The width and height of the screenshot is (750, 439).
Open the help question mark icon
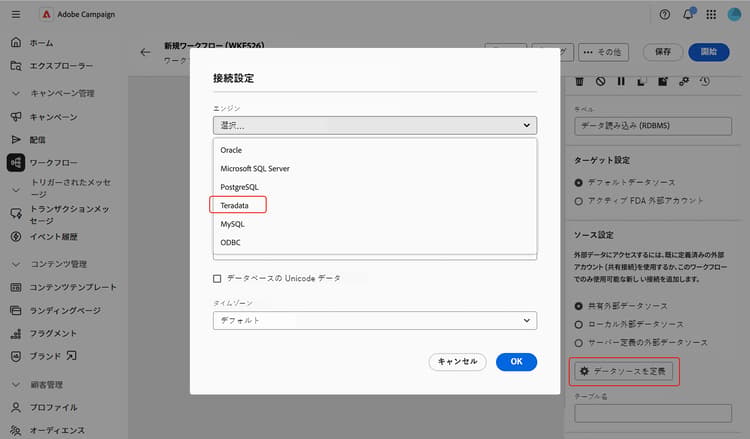point(665,14)
